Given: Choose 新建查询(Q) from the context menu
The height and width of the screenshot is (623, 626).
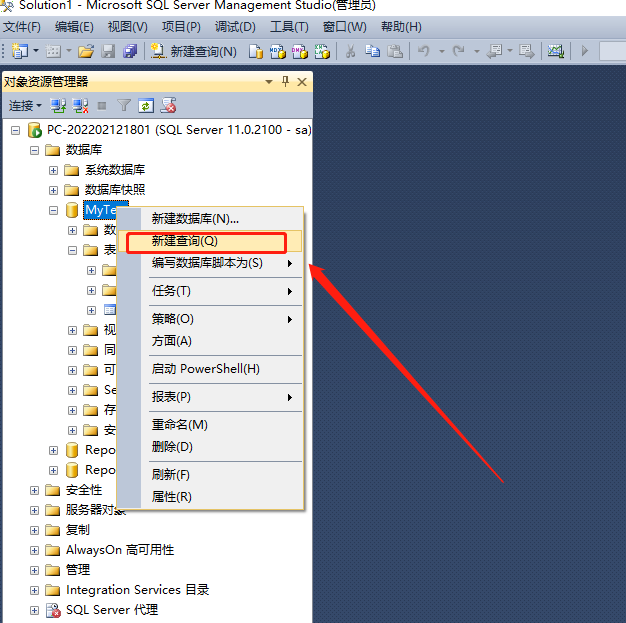Looking at the screenshot, I should pyautogui.click(x=210, y=241).
